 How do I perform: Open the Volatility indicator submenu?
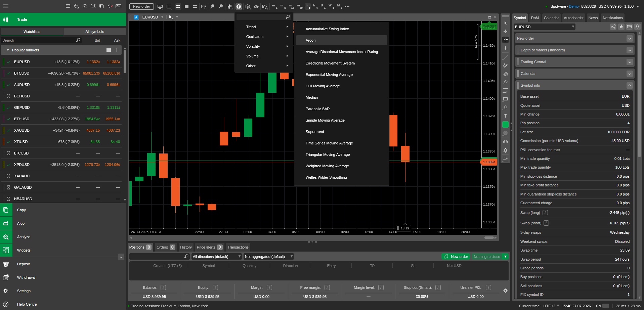(x=264, y=46)
